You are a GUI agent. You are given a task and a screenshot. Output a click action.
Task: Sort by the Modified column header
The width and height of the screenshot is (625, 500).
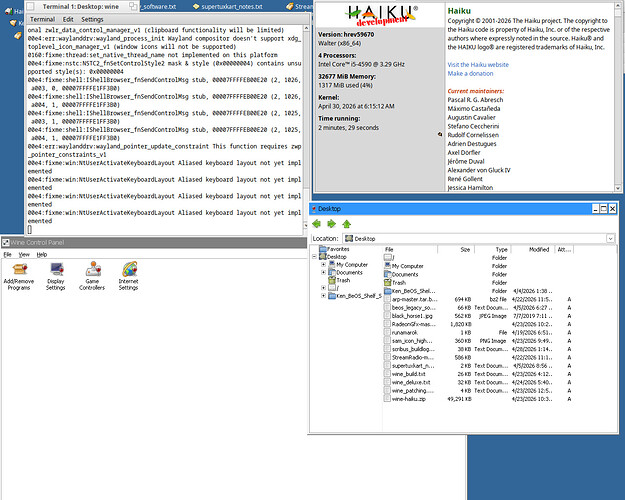533,249
